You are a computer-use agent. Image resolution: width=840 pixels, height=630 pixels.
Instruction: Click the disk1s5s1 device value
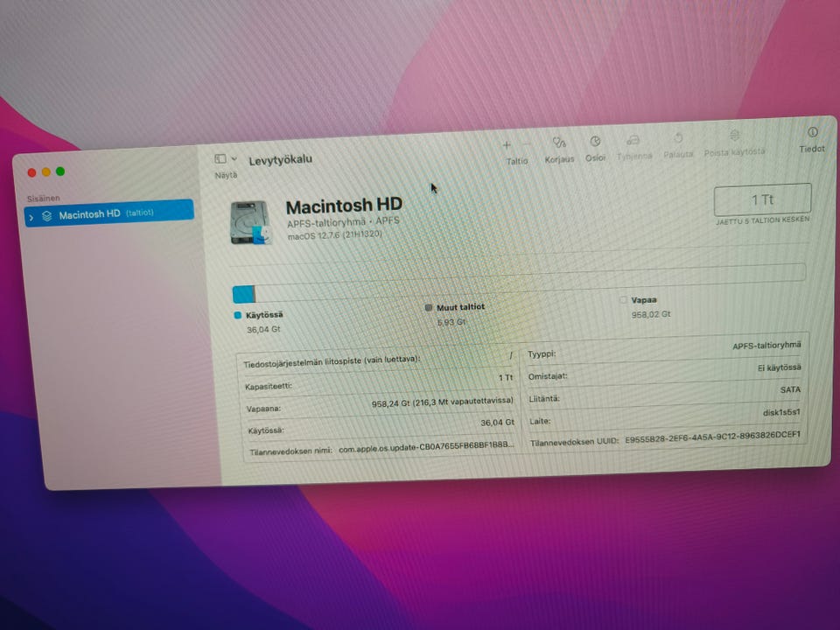coord(781,412)
